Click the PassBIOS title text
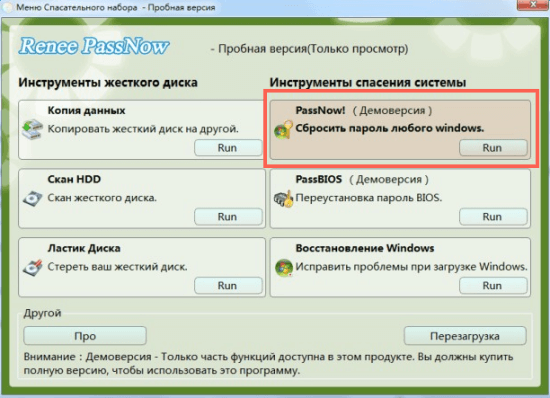550x398 pixels. click(318, 179)
